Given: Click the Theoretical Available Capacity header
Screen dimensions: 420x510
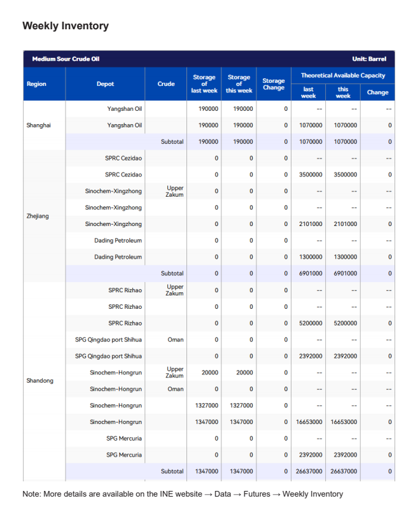Looking at the screenshot, I should coord(343,75).
